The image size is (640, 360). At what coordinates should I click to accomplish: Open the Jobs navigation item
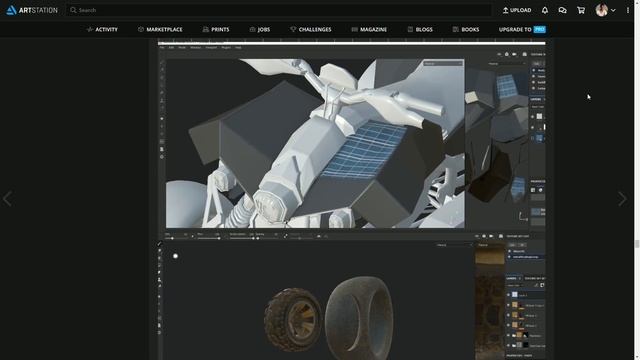coord(260,29)
